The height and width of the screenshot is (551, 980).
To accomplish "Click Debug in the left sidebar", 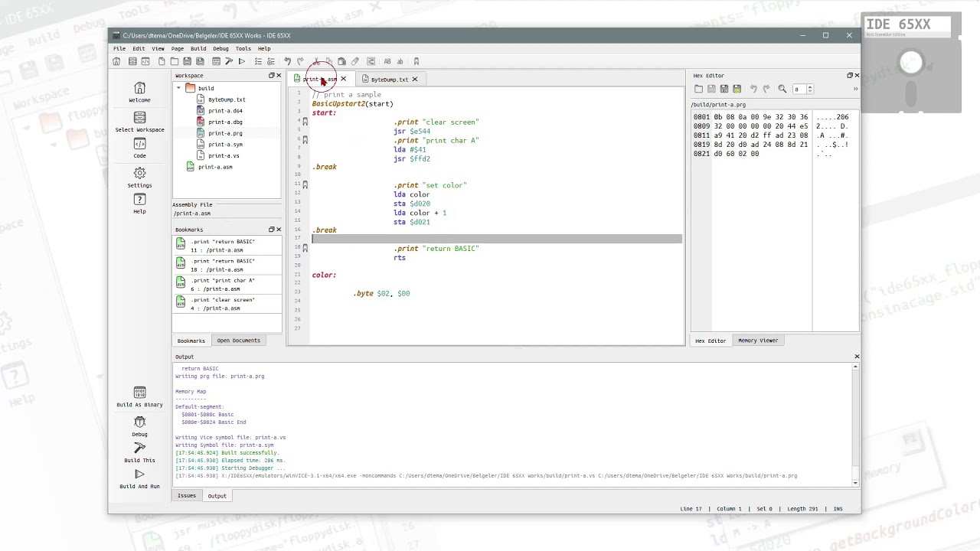I will pyautogui.click(x=139, y=426).
